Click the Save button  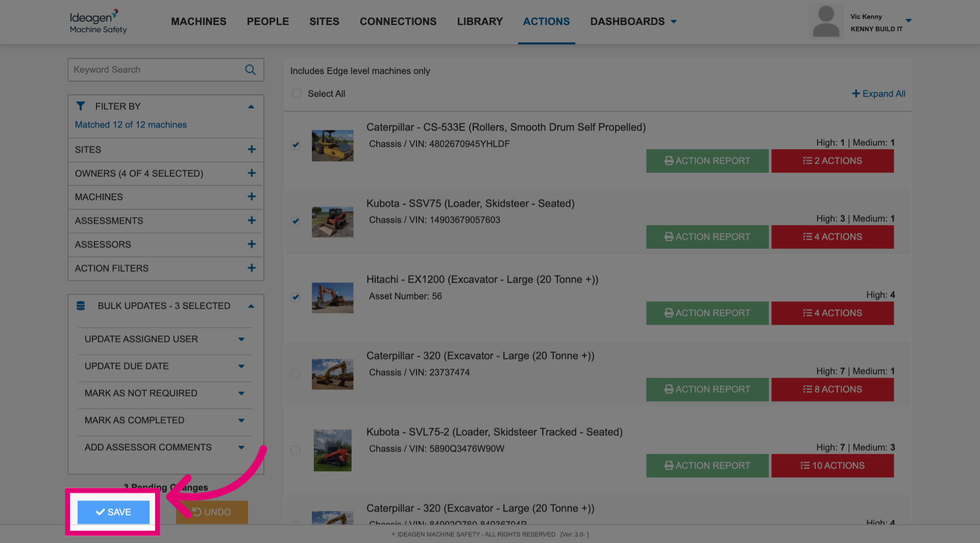113,512
